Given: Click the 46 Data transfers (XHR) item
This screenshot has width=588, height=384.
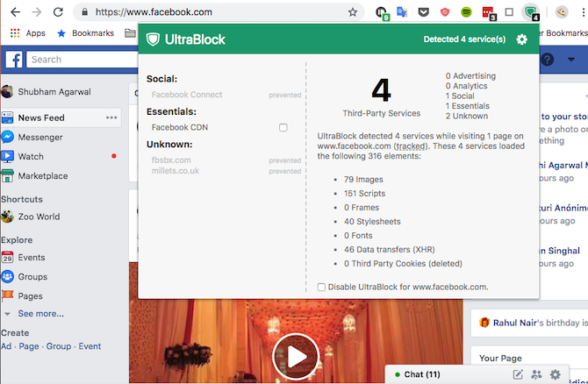Looking at the screenshot, I should pyautogui.click(x=390, y=250).
